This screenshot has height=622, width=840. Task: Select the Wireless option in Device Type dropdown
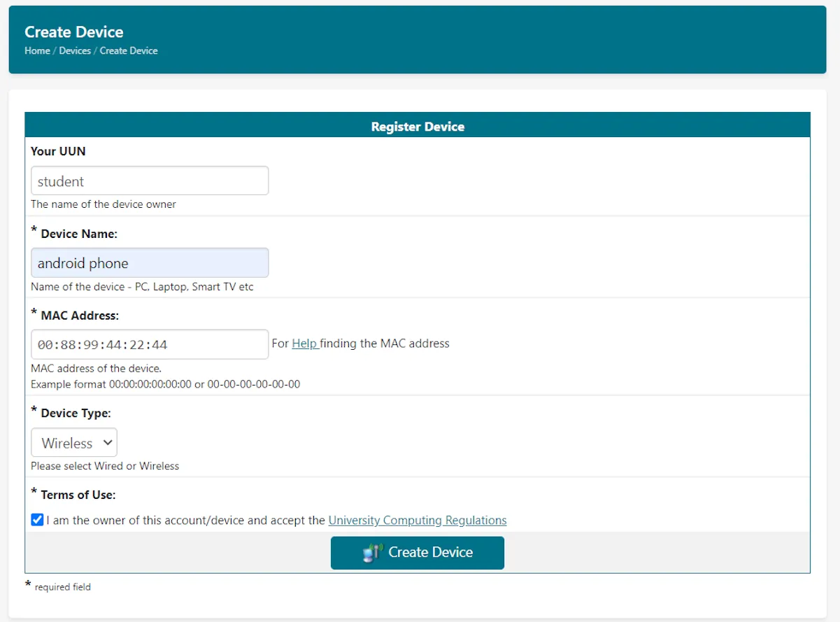(x=73, y=442)
